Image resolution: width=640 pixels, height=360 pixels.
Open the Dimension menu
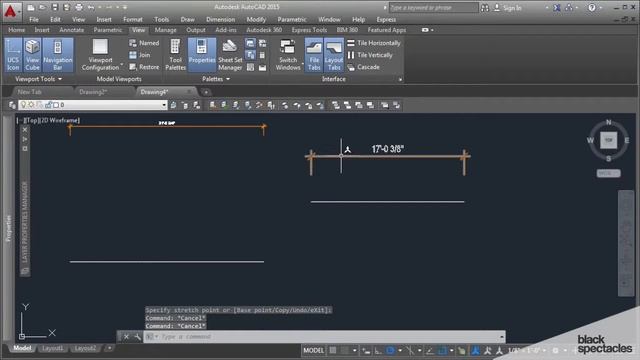click(220, 19)
